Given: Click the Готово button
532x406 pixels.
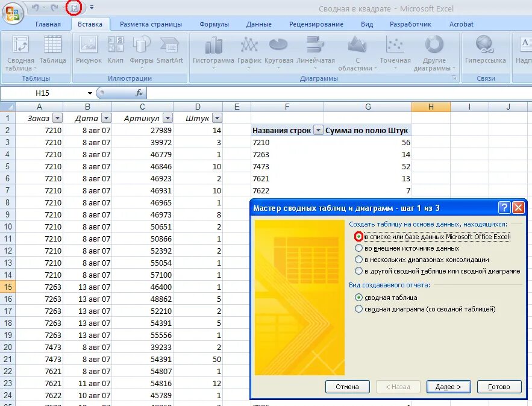Looking at the screenshot, I should point(499,387).
